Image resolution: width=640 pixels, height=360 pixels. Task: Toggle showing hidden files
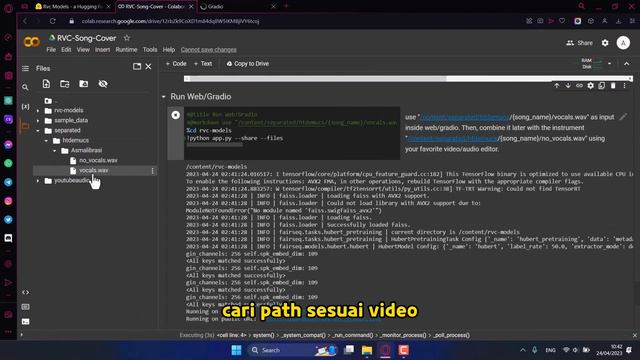[103, 84]
